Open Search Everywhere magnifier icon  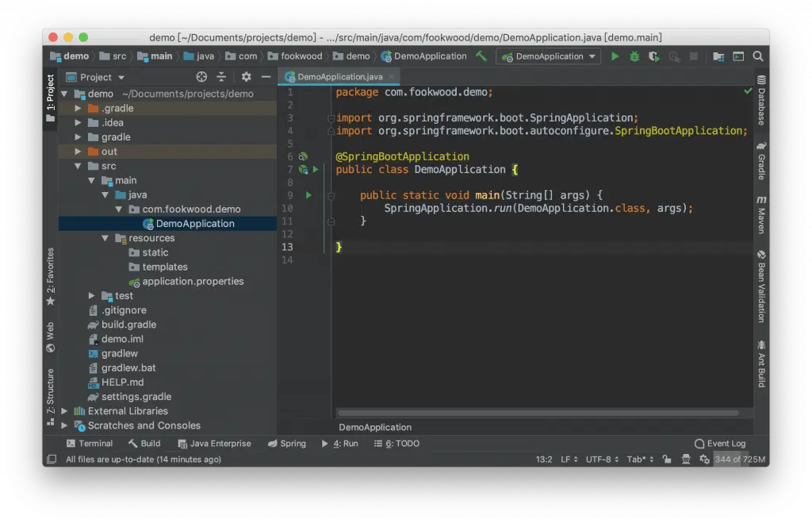pos(758,56)
